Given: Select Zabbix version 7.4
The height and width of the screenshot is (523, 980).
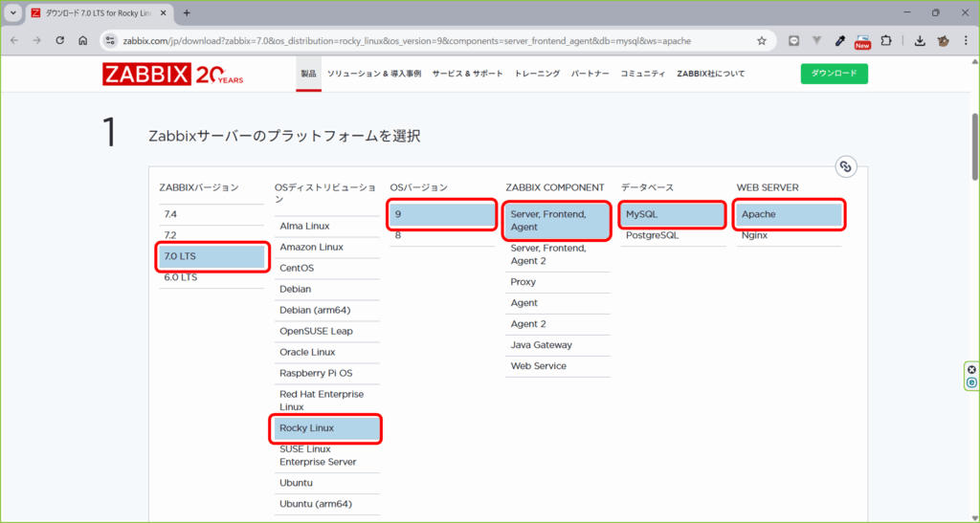Looking at the screenshot, I should coord(212,214).
